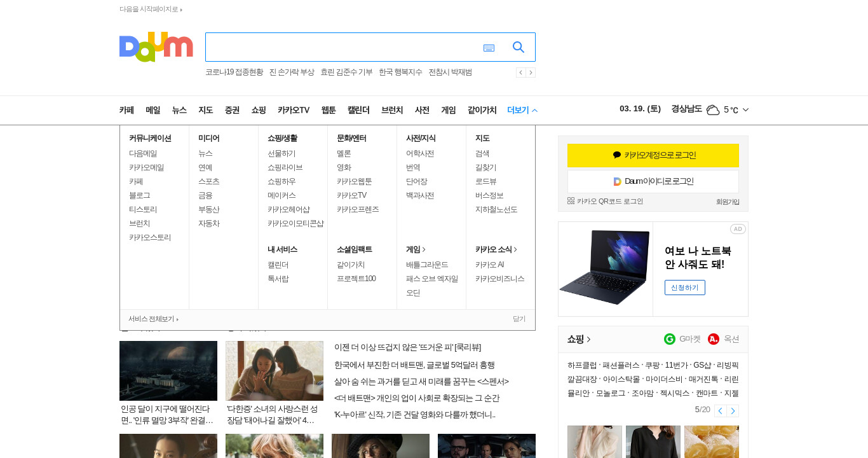The width and height of the screenshot is (868, 458).
Task: Click the Gmarket G icon
Action: [670, 339]
